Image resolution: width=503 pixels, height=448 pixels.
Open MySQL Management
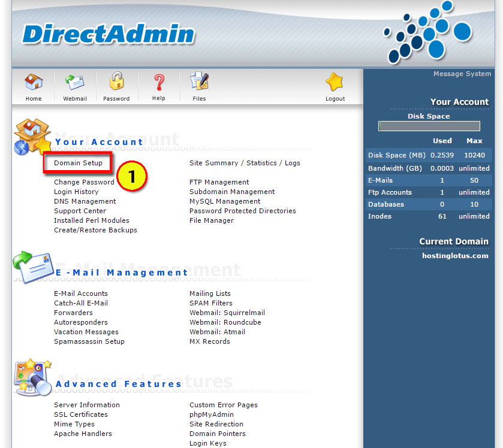point(225,201)
